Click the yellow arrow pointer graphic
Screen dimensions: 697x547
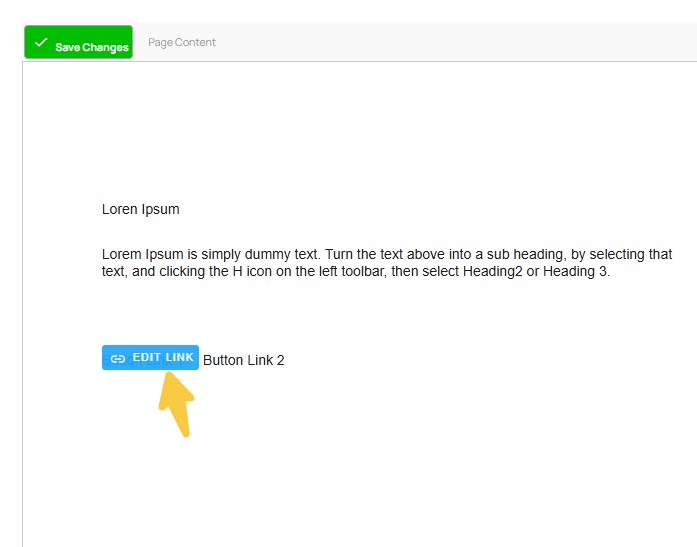(x=176, y=403)
